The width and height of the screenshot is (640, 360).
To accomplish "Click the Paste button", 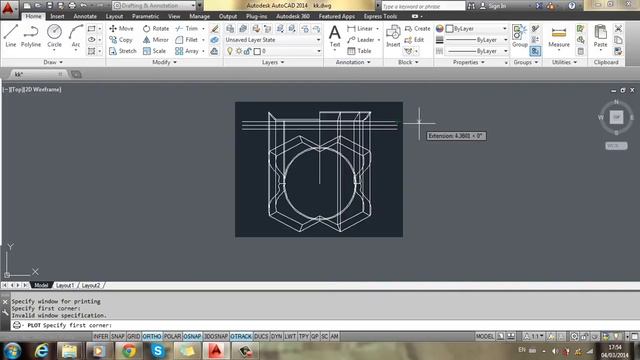I will 600,36.
